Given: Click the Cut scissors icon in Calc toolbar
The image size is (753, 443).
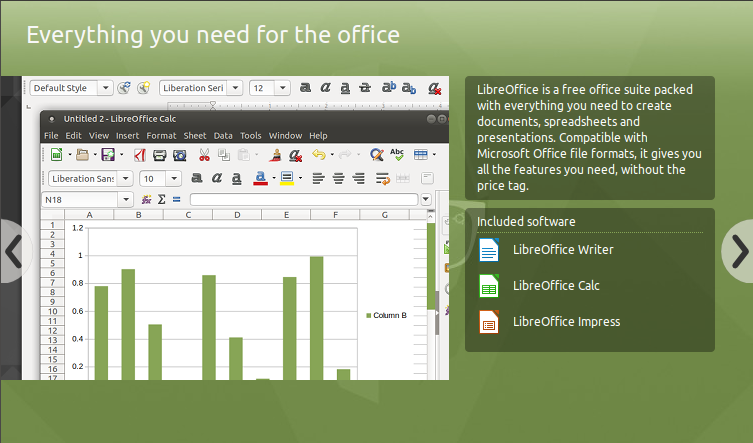Looking at the screenshot, I should 204,155.
